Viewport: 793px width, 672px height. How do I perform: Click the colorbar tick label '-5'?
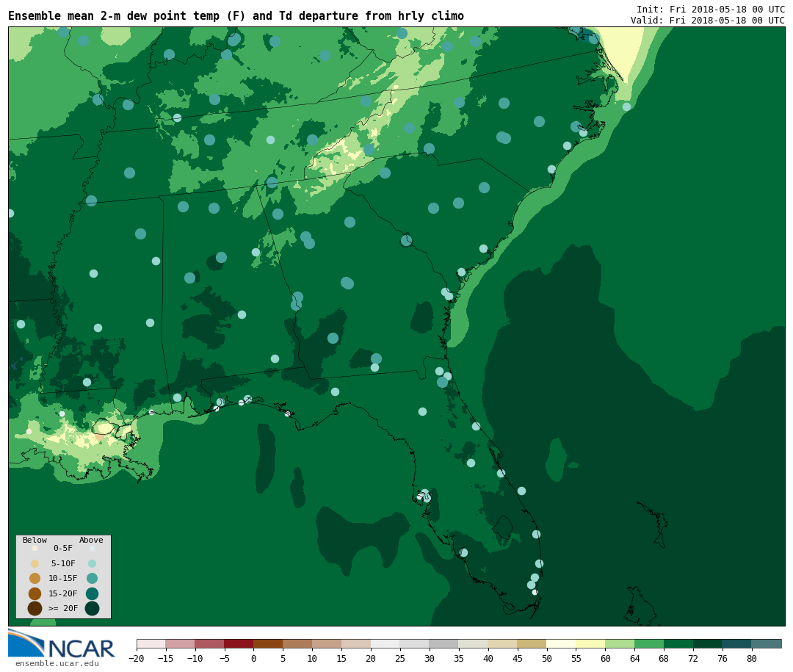pos(224,659)
